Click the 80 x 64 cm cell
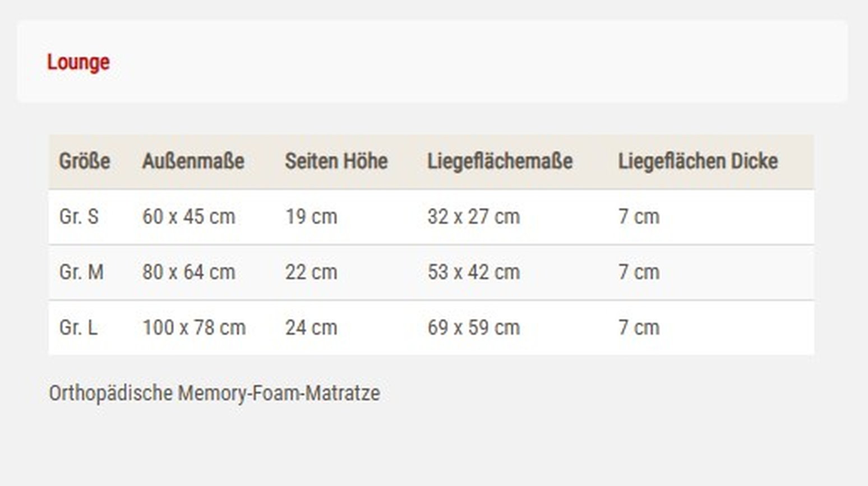Image resolution: width=868 pixels, height=486 pixels. (189, 272)
